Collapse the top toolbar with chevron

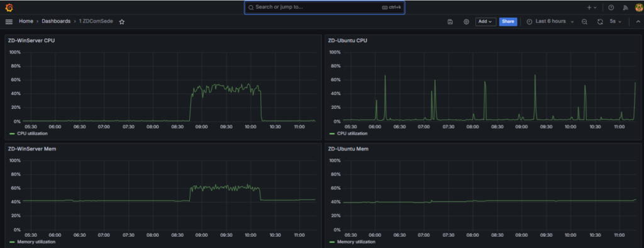(x=638, y=22)
